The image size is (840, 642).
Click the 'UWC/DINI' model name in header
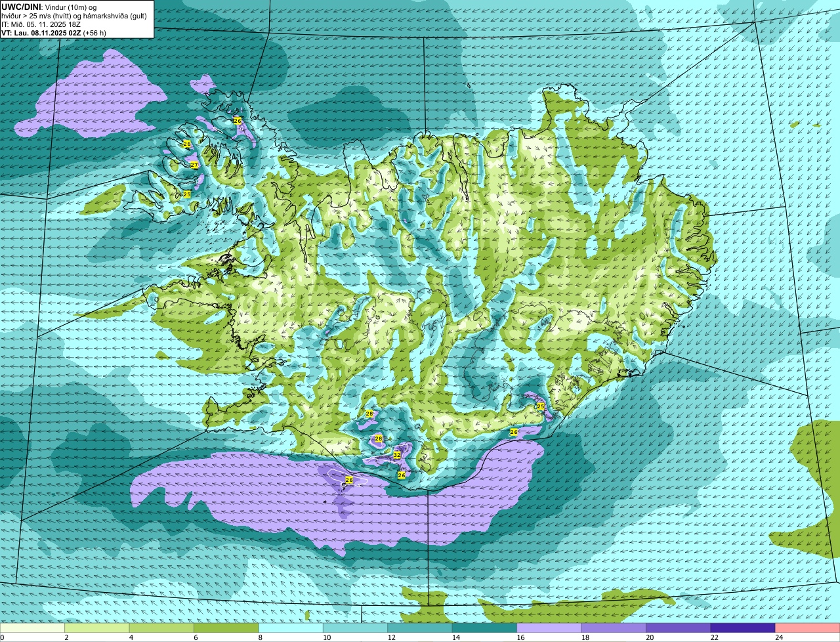click(21, 7)
